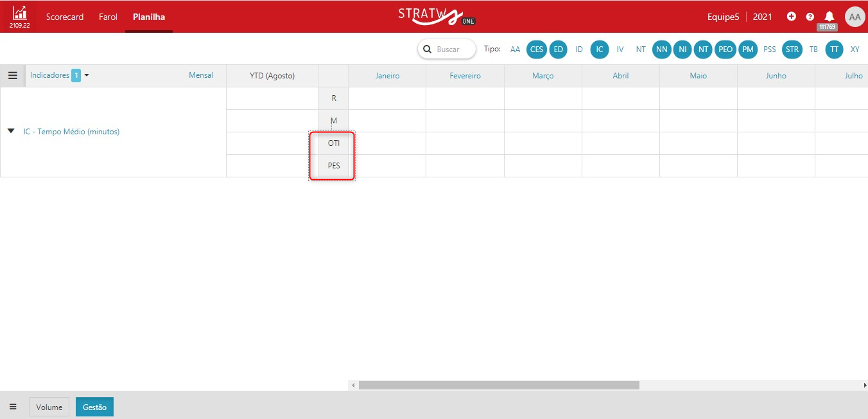The width and height of the screenshot is (868, 419).
Task: Turn off the IC type filter
Action: (x=600, y=49)
